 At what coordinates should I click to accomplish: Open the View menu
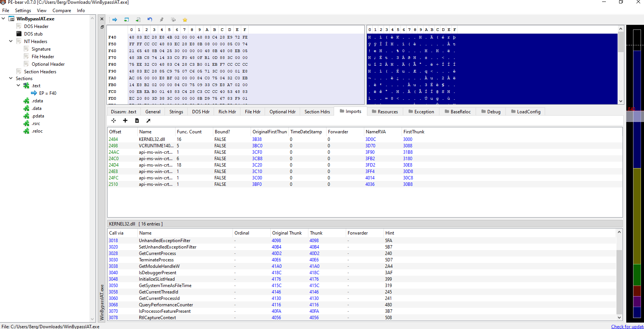(42, 11)
